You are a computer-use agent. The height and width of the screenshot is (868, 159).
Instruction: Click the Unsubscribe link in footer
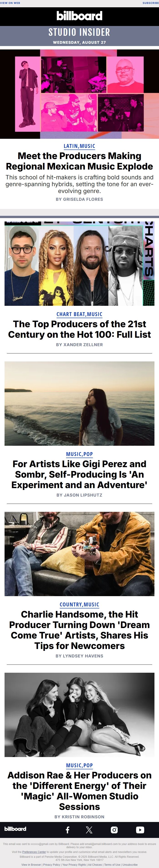pos(130,864)
